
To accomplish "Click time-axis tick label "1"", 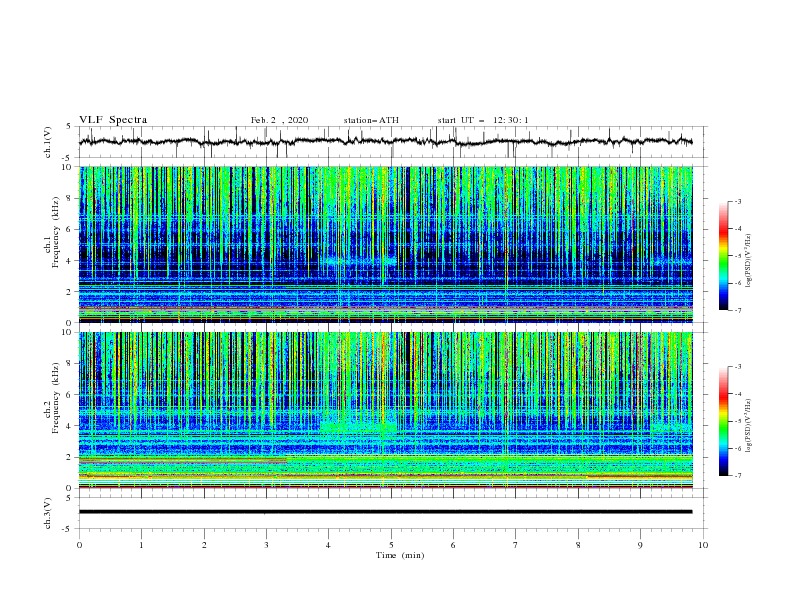I will click(x=142, y=545).
